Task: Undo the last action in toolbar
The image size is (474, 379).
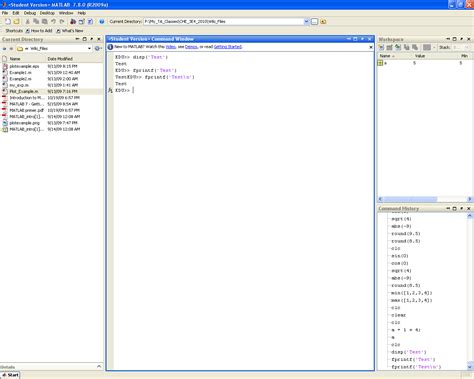Action: pyautogui.click(x=53, y=21)
